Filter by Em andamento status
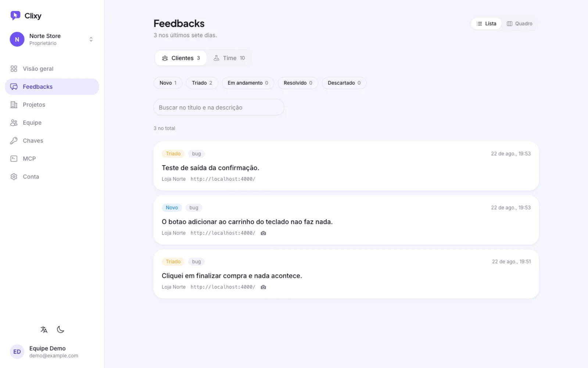 248,83
